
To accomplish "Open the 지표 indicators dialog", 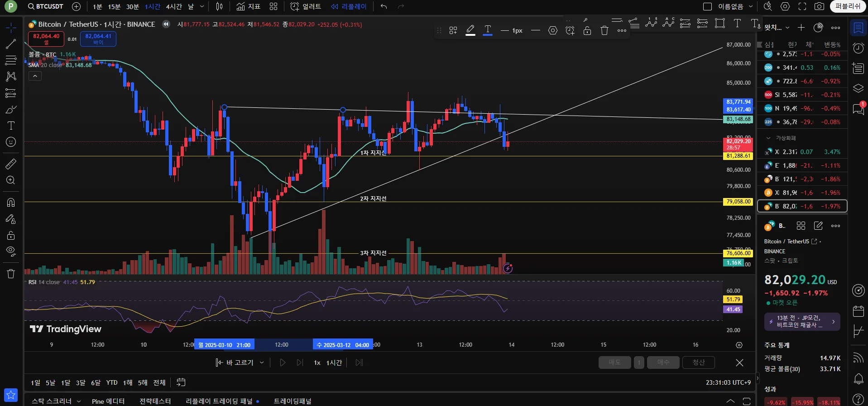I will coord(249,6).
